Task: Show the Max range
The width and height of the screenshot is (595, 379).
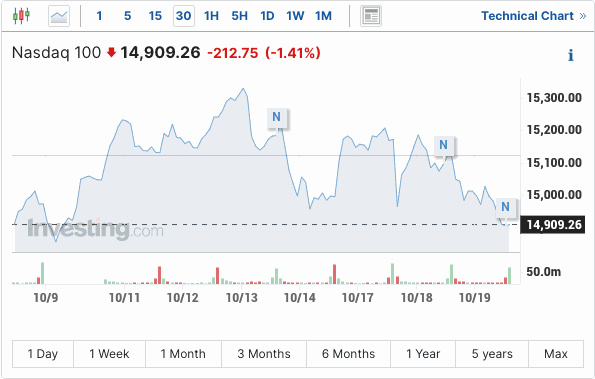Action: 556,354
